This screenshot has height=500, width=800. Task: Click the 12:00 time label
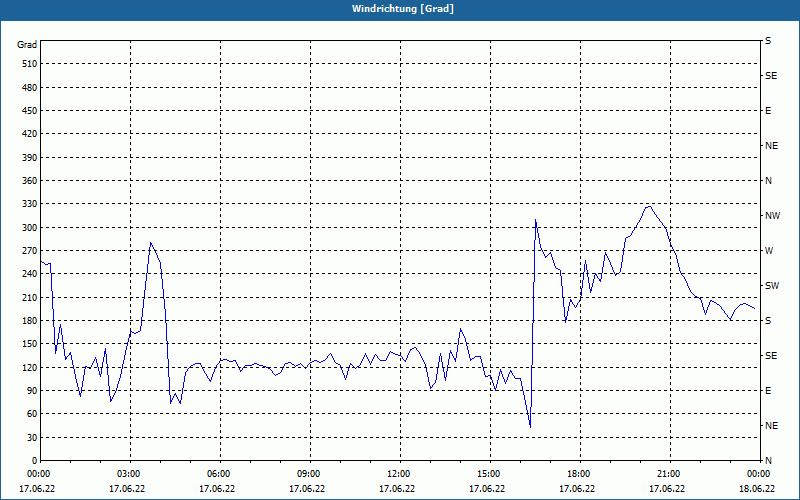coord(398,474)
